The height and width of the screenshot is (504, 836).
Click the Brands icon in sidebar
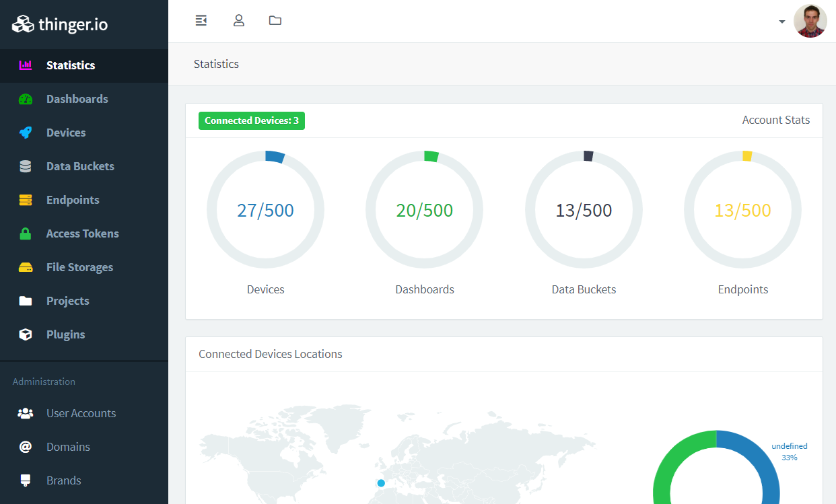(26, 480)
